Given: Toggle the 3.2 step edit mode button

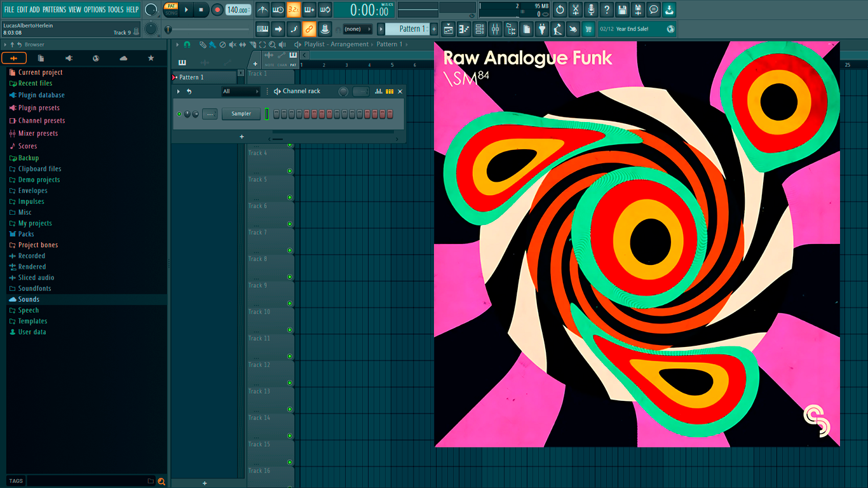Looking at the screenshot, I should [x=294, y=10].
